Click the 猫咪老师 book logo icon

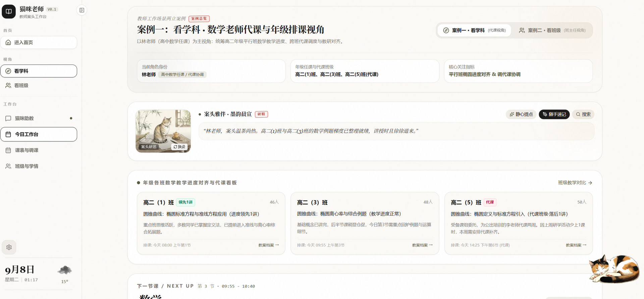tap(9, 11)
